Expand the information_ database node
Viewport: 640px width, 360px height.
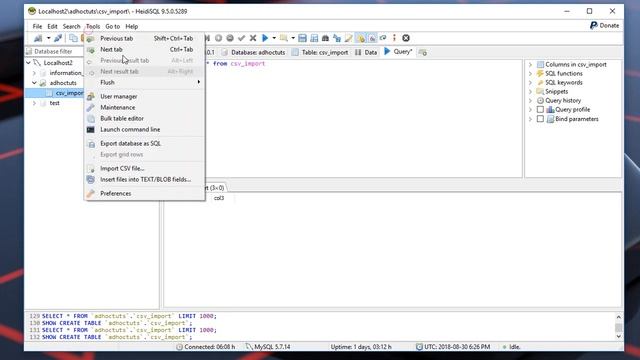pyautogui.click(x=34, y=73)
